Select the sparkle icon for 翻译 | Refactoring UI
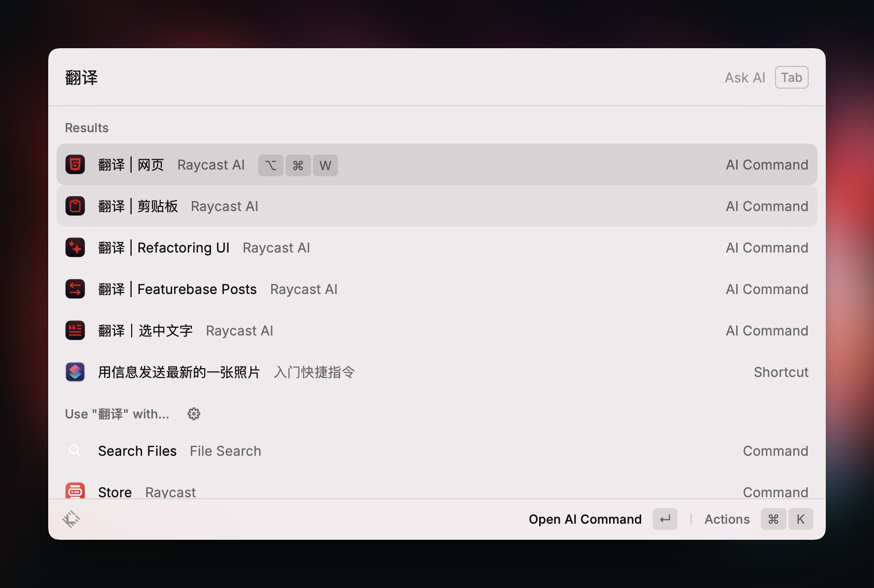 coord(75,247)
